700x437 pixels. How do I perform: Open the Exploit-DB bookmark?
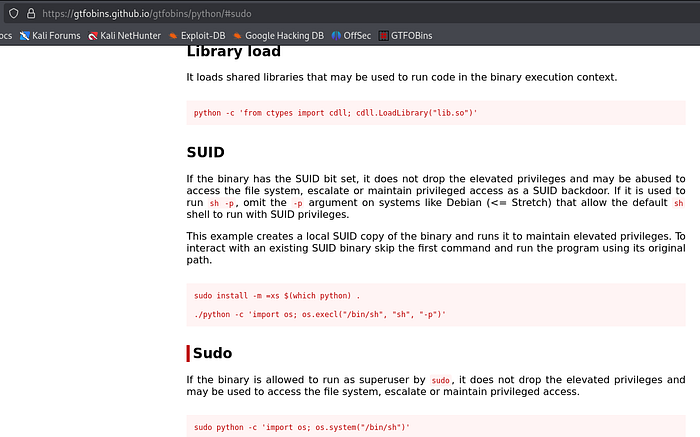[x=197, y=36]
